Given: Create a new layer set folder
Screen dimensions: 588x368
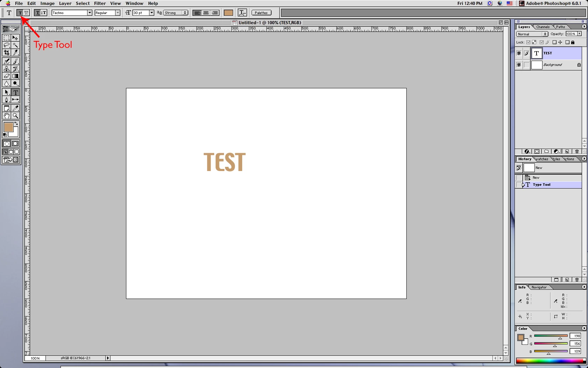Looking at the screenshot, I should tap(547, 151).
